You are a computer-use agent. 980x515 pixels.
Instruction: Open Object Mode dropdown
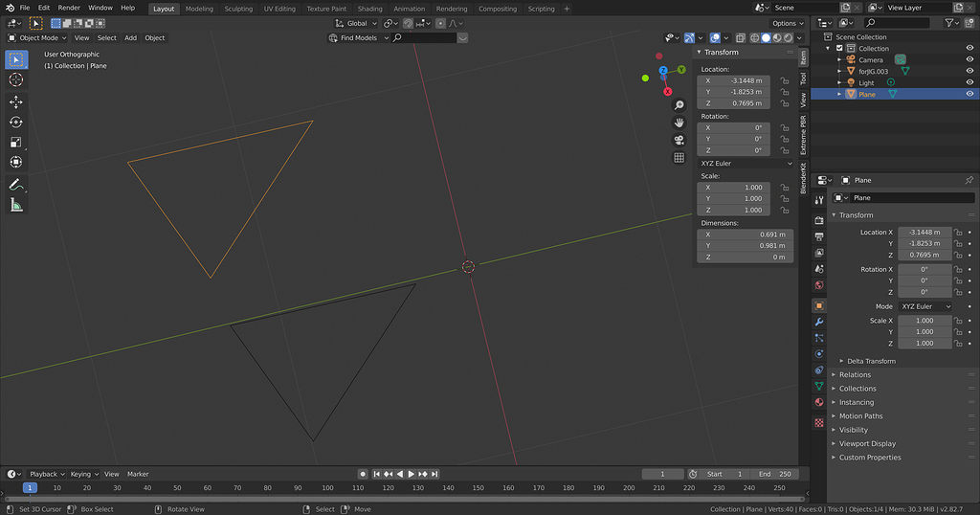[37, 38]
